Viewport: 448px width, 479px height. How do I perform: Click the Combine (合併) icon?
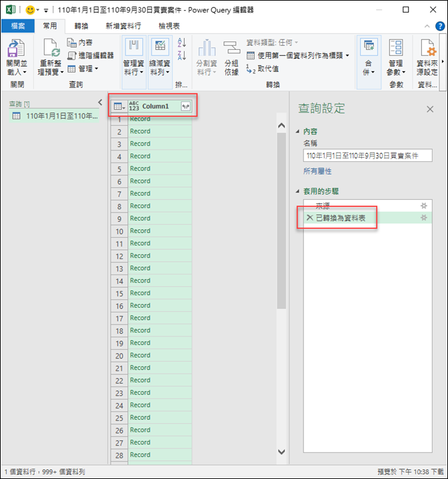[x=369, y=47]
